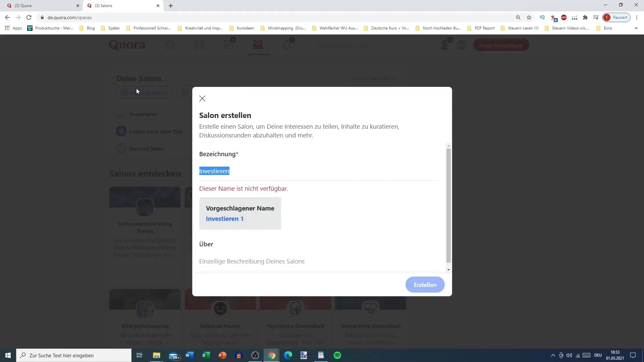The image size is (644, 362).
Task: Click the search magnifier icon in navbar
Action: coord(518,17)
